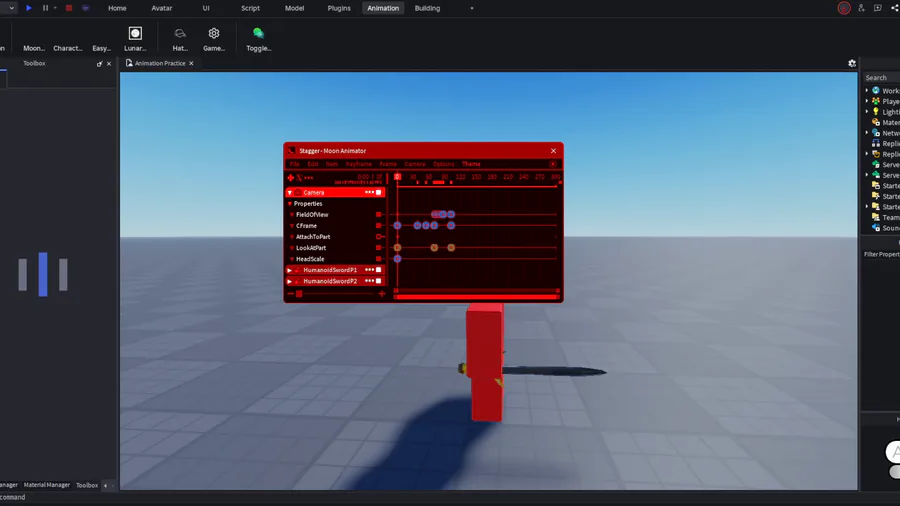Toggle the HumanoidSwordP1 track checkbox
Image resolution: width=900 pixels, height=506 pixels.
point(378,270)
